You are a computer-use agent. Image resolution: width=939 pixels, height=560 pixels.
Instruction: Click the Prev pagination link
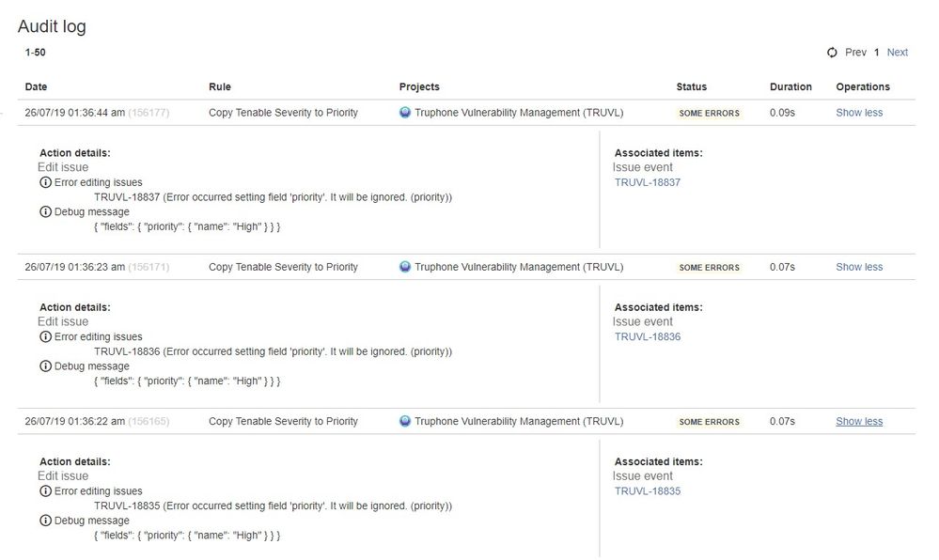[855, 53]
